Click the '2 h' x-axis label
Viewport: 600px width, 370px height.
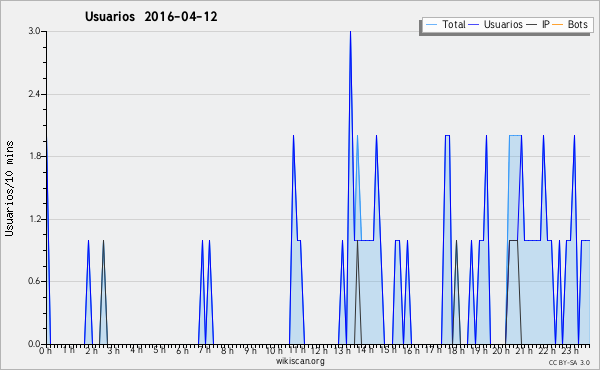click(x=91, y=350)
